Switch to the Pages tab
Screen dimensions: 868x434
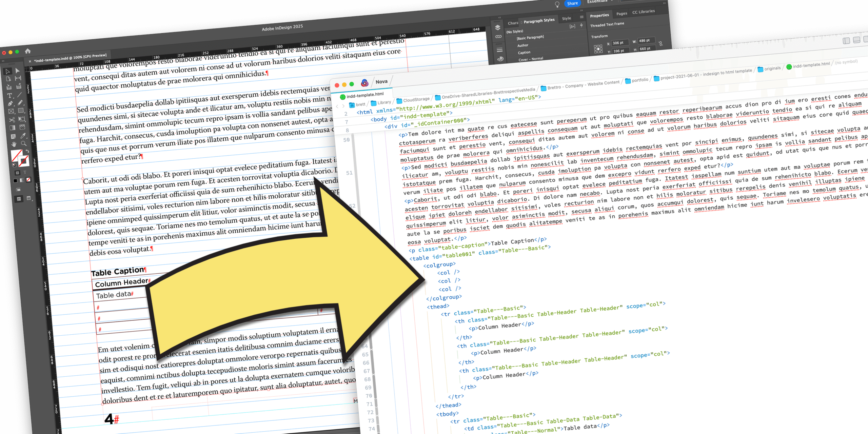pyautogui.click(x=622, y=14)
